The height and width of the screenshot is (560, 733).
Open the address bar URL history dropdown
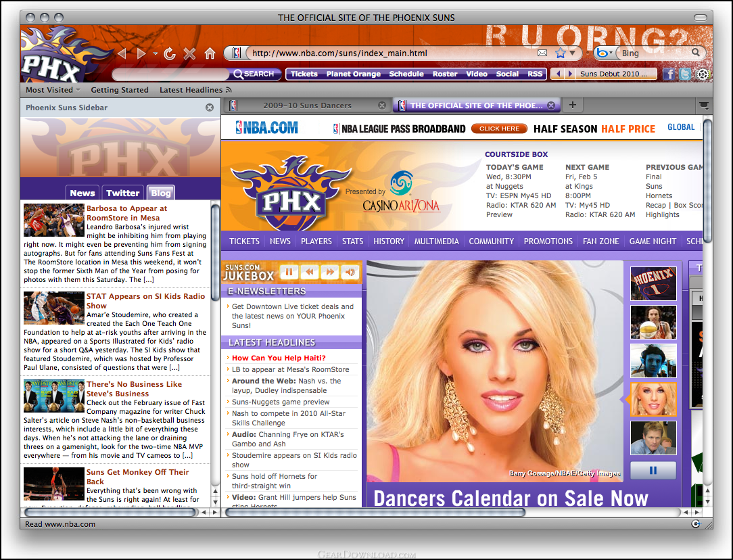(x=573, y=53)
